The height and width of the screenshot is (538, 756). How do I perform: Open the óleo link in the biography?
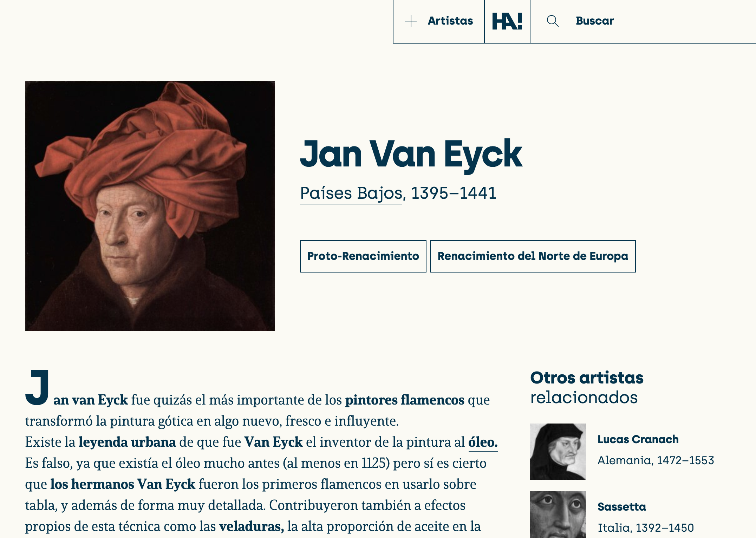click(x=483, y=442)
